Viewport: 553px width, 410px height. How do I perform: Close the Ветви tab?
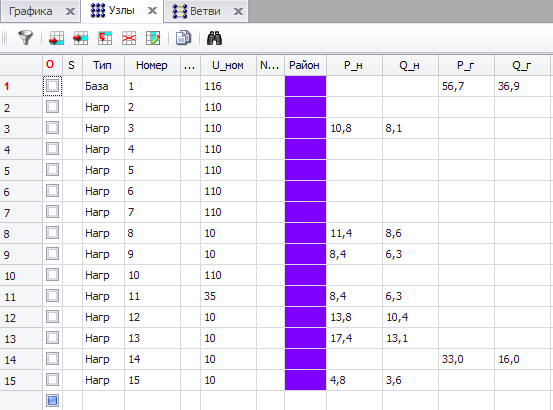(238, 12)
